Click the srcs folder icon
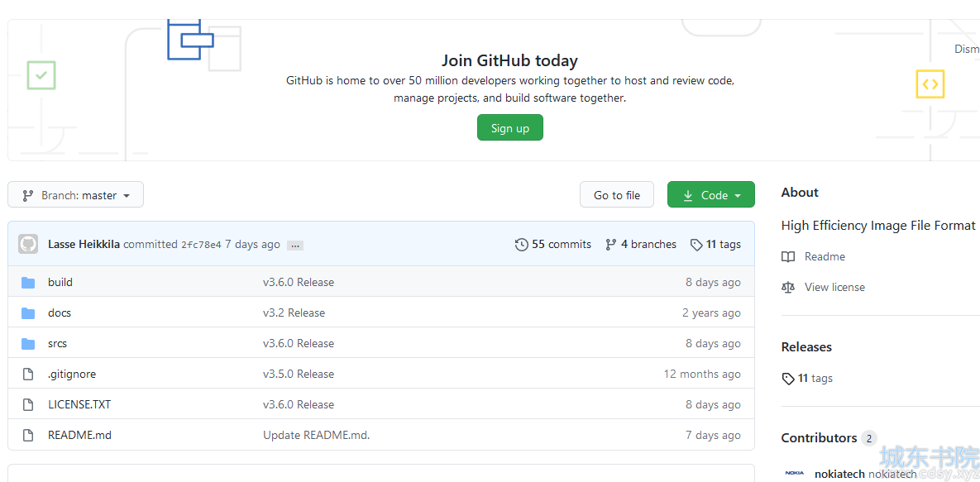The width and height of the screenshot is (980, 482). [x=28, y=344]
